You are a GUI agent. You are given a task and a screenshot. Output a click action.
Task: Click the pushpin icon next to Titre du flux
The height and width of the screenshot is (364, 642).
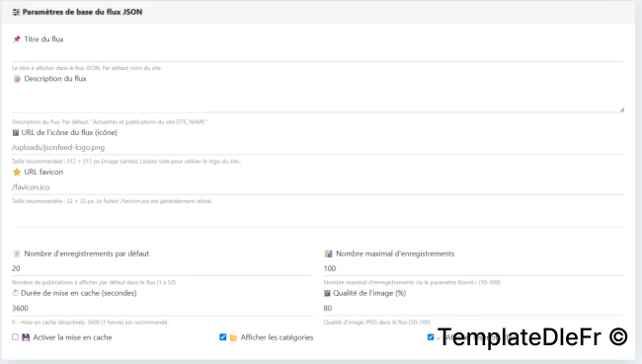click(17, 39)
